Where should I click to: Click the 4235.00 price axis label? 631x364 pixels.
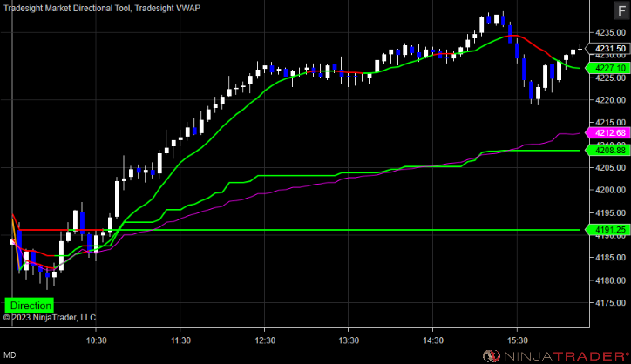coord(610,32)
